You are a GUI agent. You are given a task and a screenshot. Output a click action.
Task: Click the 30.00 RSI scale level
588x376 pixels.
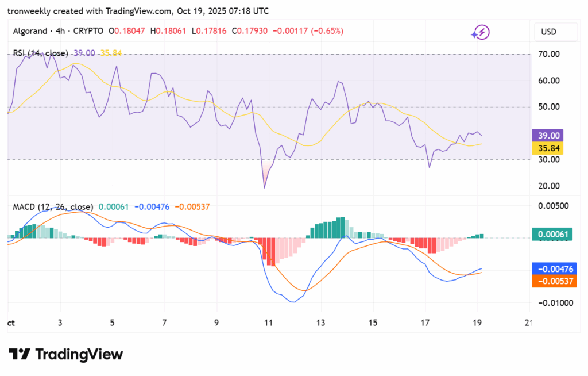tap(548, 159)
